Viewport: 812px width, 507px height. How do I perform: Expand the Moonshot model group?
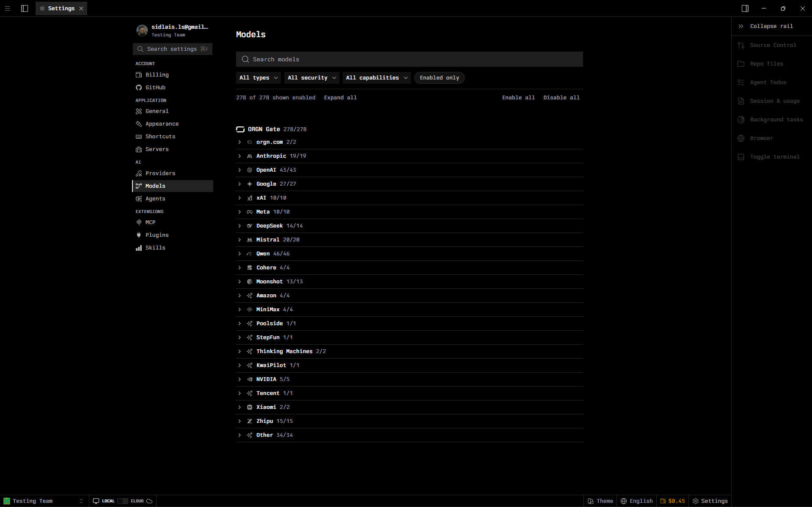(410, 282)
